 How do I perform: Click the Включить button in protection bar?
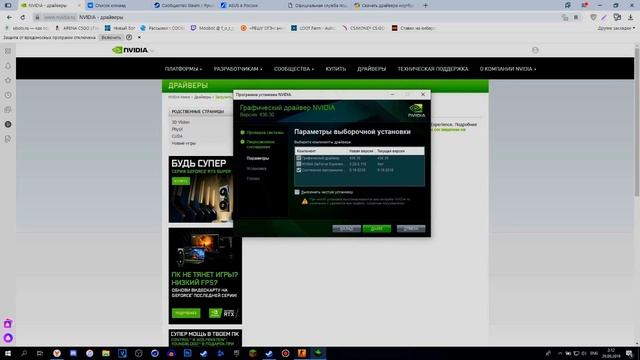111,37
